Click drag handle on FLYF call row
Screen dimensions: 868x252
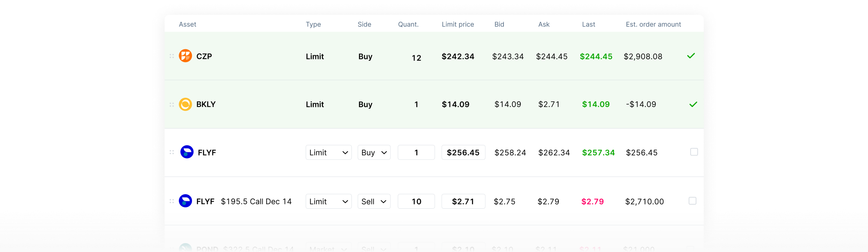[x=172, y=201]
